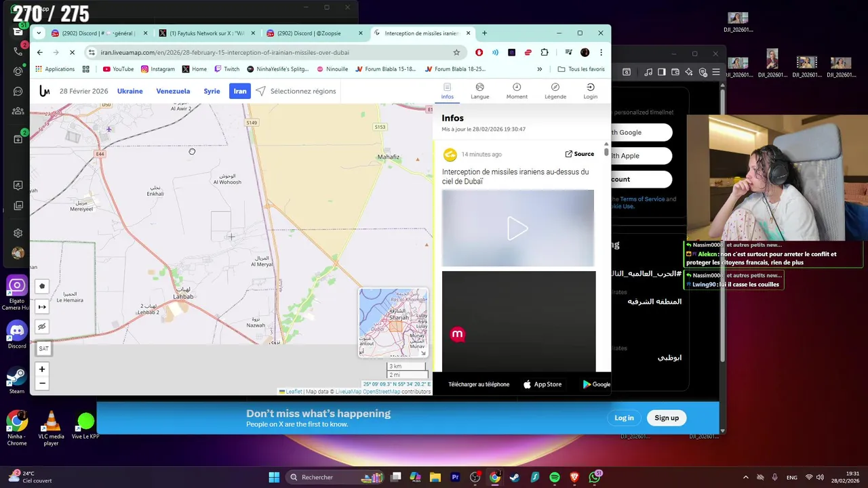The height and width of the screenshot is (488, 868).
Task: Open the red Opera-style extension icon
Action: tap(479, 52)
